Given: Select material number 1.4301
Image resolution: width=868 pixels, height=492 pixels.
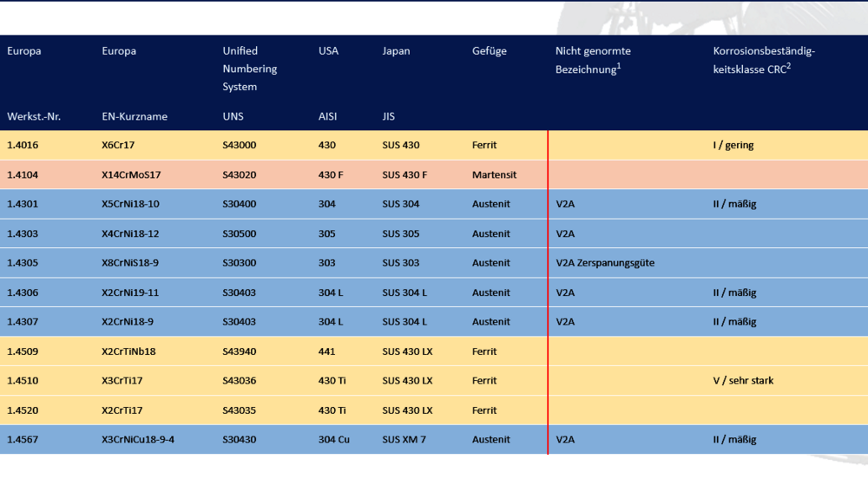Looking at the screenshot, I should click(23, 204).
